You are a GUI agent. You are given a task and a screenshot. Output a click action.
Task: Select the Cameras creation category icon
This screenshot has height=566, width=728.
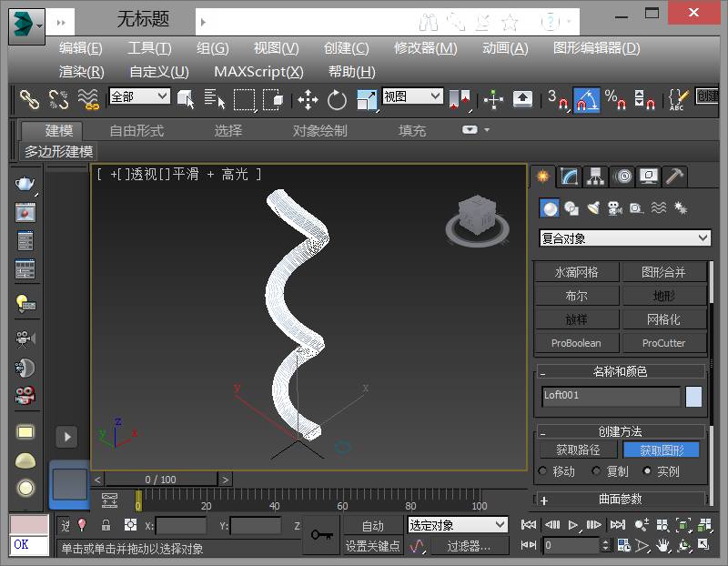[615, 208]
